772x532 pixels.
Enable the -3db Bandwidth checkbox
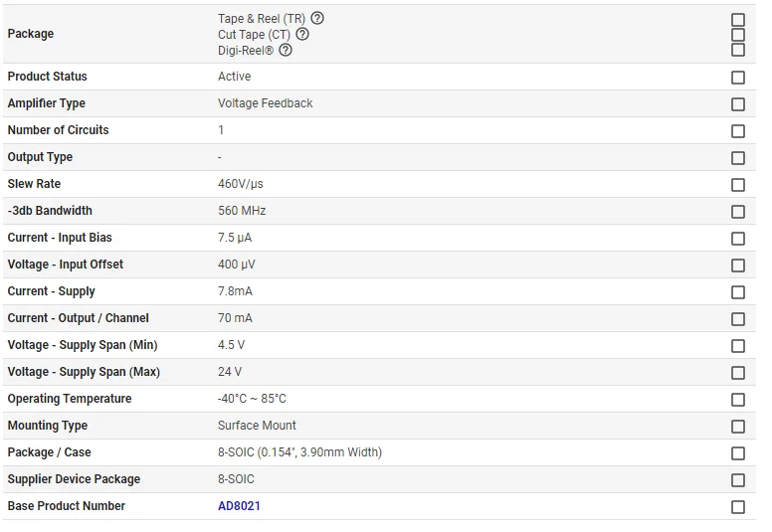click(x=738, y=212)
